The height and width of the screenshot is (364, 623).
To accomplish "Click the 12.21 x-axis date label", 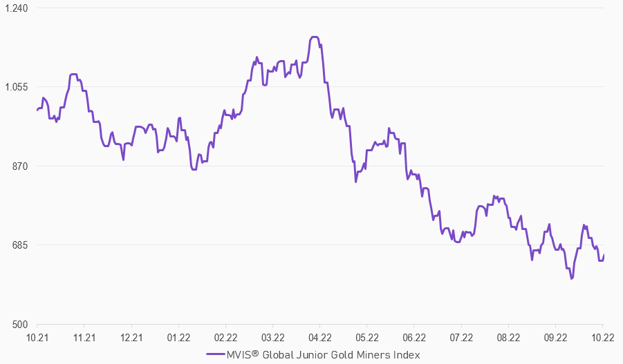I will tap(131, 337).
